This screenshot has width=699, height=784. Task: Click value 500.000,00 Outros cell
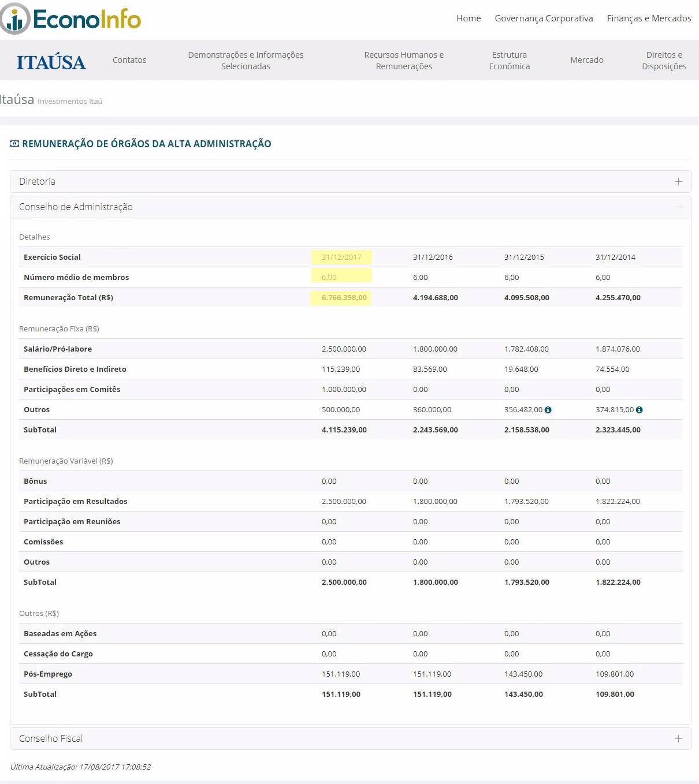(341, 410)
